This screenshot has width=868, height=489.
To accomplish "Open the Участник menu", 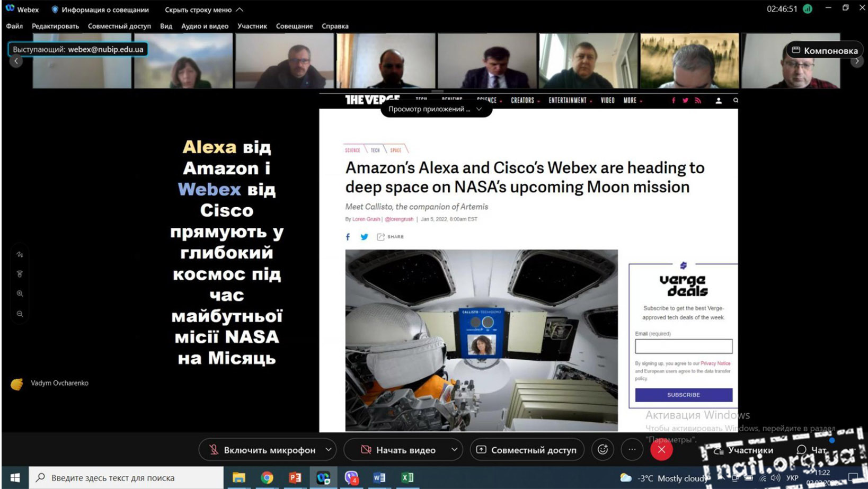I will point(252,26).
